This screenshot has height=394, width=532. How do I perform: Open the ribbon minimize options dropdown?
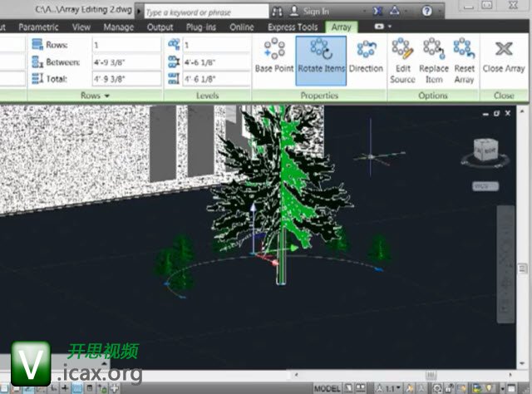(x=390, y=26)
